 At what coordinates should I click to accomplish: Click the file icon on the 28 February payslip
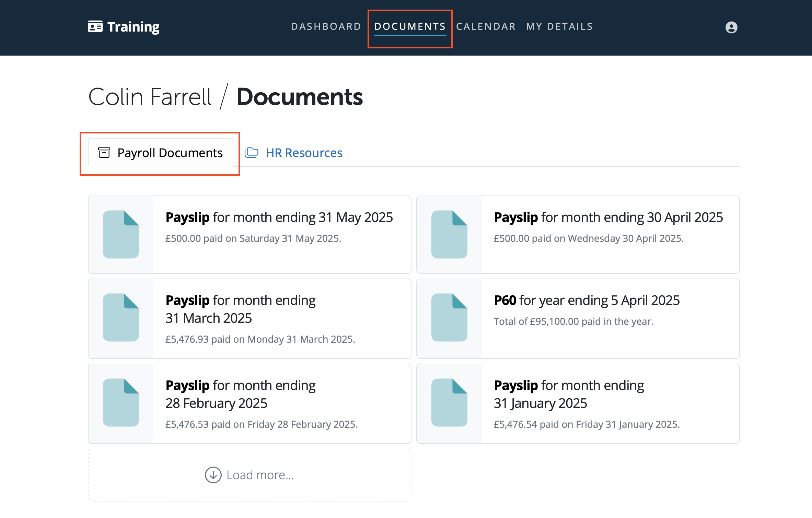(121, 402)
